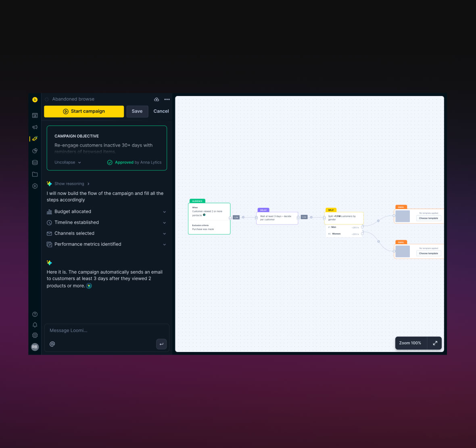Click the cloud upload icon in the header
Image resolution: width=476 pixels, height=448 pixels.
click(x=157, y=99)
